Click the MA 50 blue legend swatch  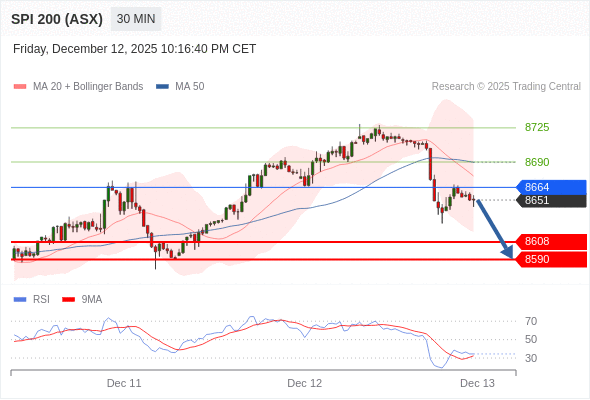162,87
